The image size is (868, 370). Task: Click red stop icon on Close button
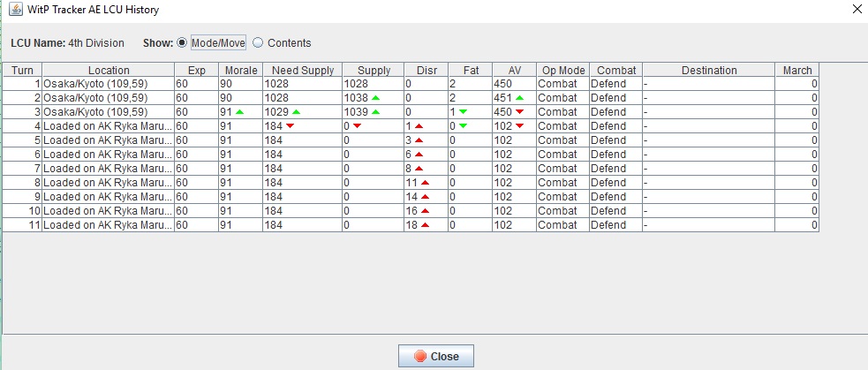(420, 356)
